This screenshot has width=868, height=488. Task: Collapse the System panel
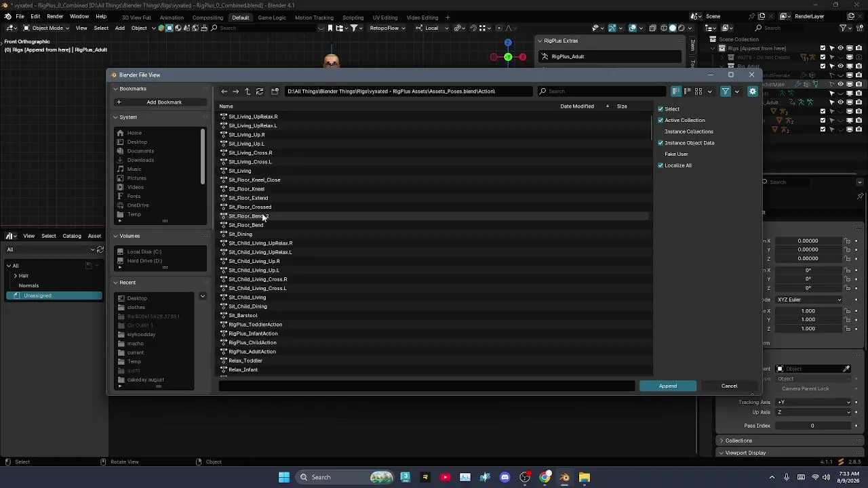115,117
